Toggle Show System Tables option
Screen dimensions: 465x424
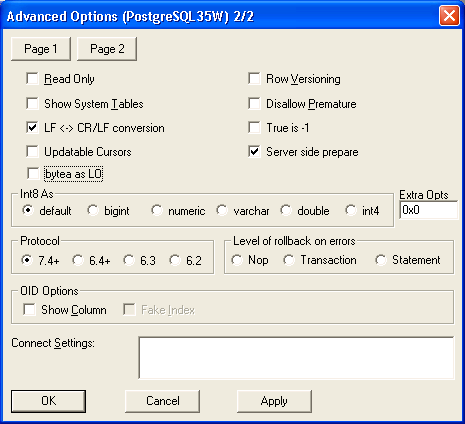(x=32, y=103)
